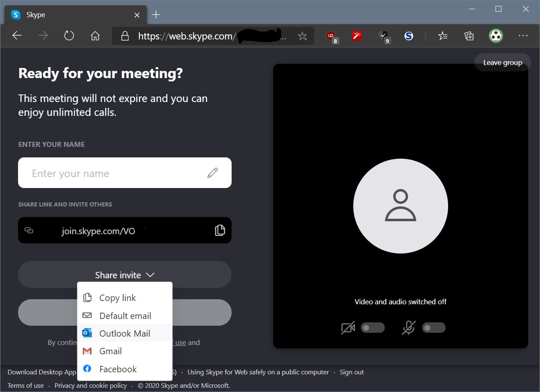The width and height of the screenshot is (540, 392).
Task: Select Gmail in the share menu
Action: tap(125, 351)
